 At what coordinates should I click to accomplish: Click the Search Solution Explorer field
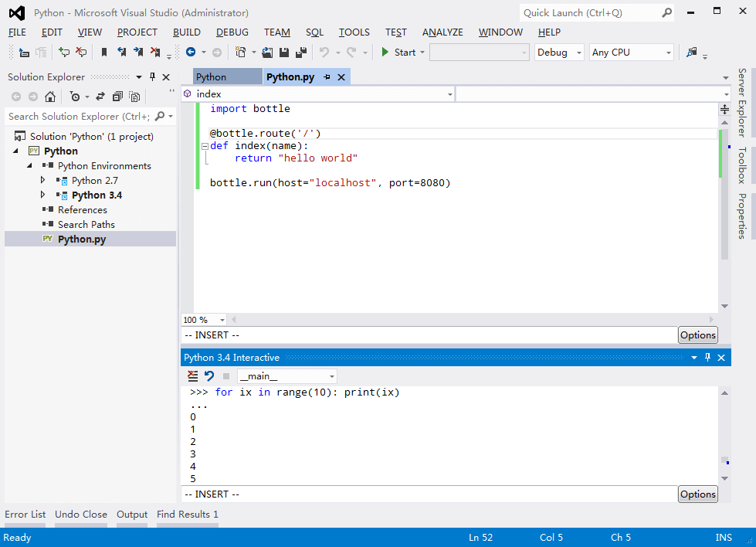click(x=79, y=117)
